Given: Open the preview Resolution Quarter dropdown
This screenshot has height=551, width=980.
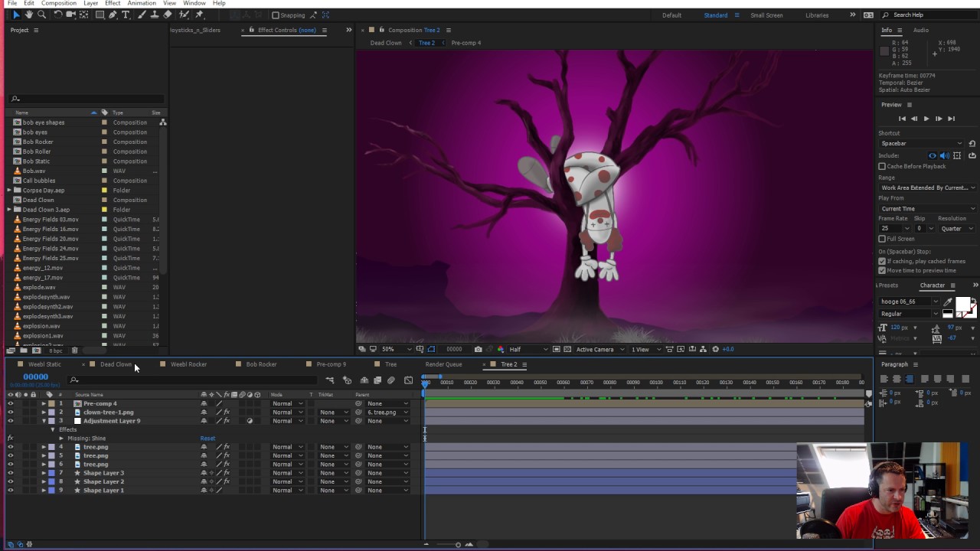Looking at the screenshot, I should (x=956, y=228).
